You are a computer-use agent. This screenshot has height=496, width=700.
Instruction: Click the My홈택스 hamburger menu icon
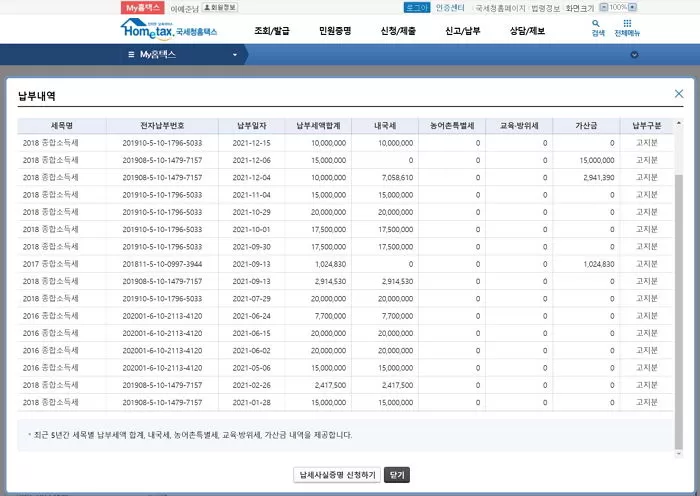coord(132,54)
